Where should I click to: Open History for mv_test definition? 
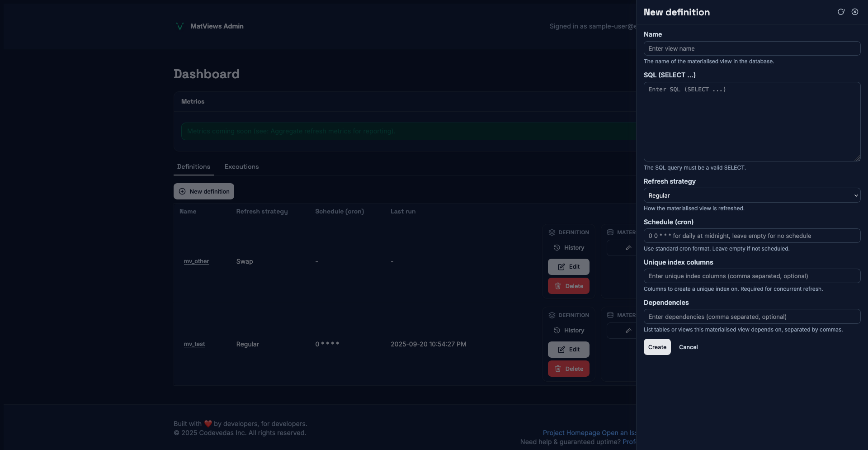point(569,331)
